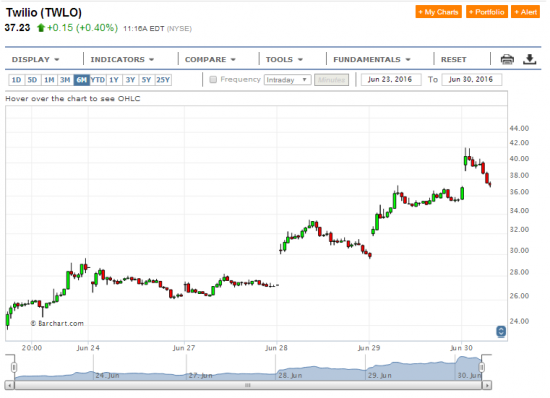Open the DISPLAY menu
550x398 pixels.
[35, 60]
